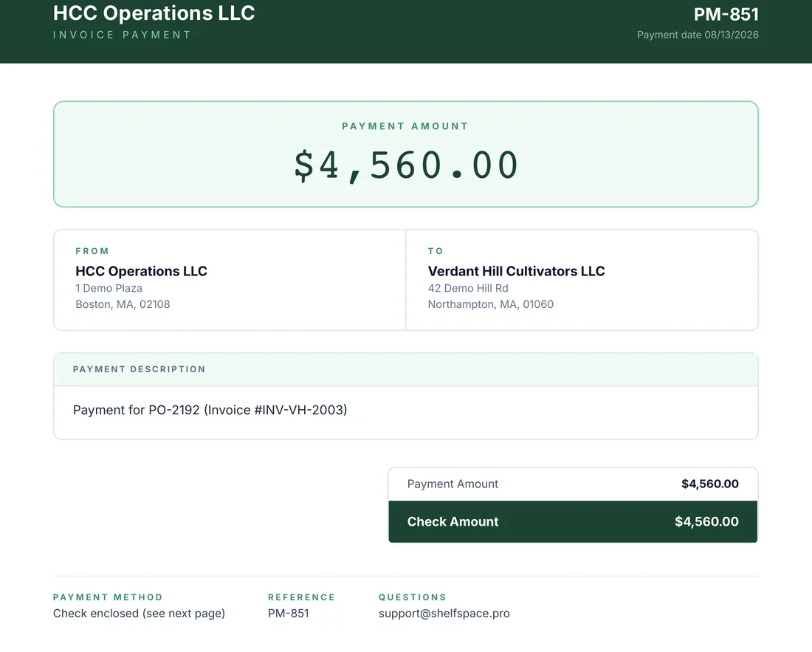Select the HCC Operations LLC sender name

click(x=142, y=271)
